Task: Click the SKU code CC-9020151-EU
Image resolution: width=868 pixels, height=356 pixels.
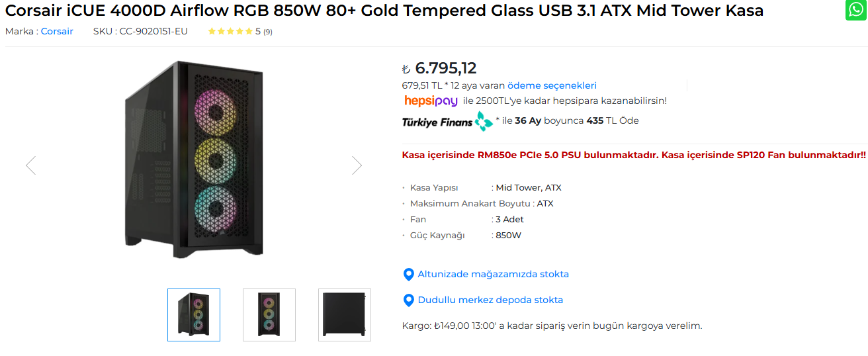Action: point(153,31)
